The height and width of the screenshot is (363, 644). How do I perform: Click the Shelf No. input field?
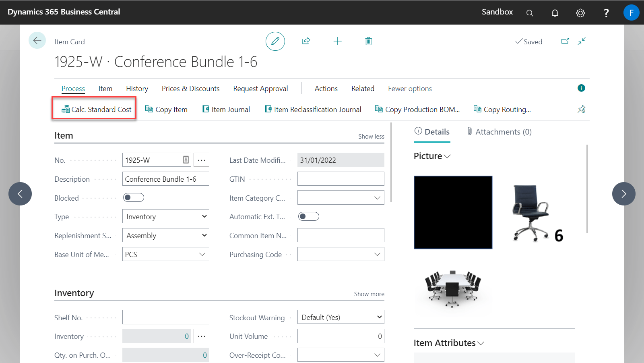click(x=166, y=317)
